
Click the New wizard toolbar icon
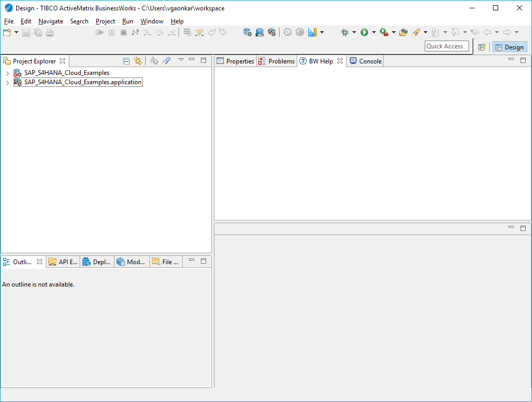tap(7, 32)
